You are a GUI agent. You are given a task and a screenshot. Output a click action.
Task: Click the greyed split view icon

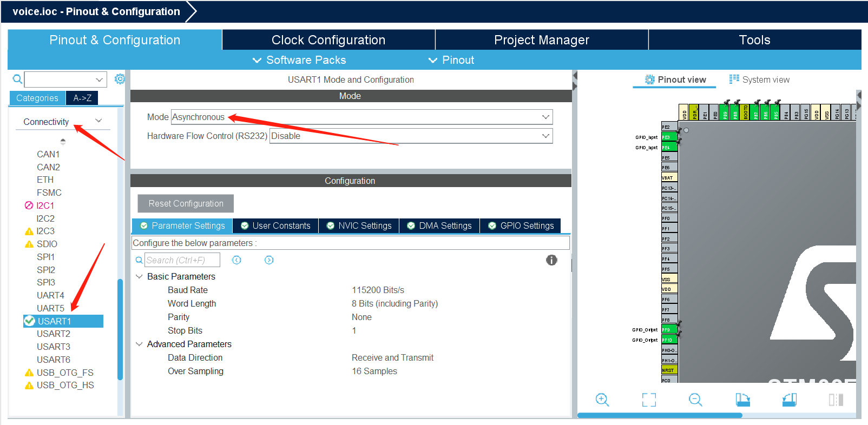[836, 400]
